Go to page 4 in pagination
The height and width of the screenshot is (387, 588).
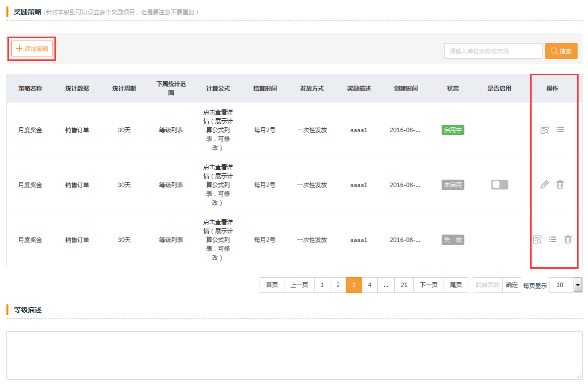click(x=369, y=285)
